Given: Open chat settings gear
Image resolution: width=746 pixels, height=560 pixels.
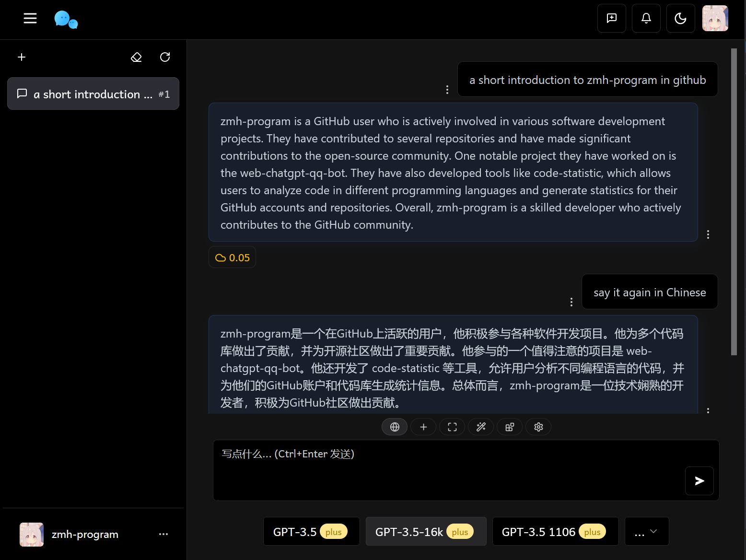Looking at the screenshot, I should pos(538,427).
